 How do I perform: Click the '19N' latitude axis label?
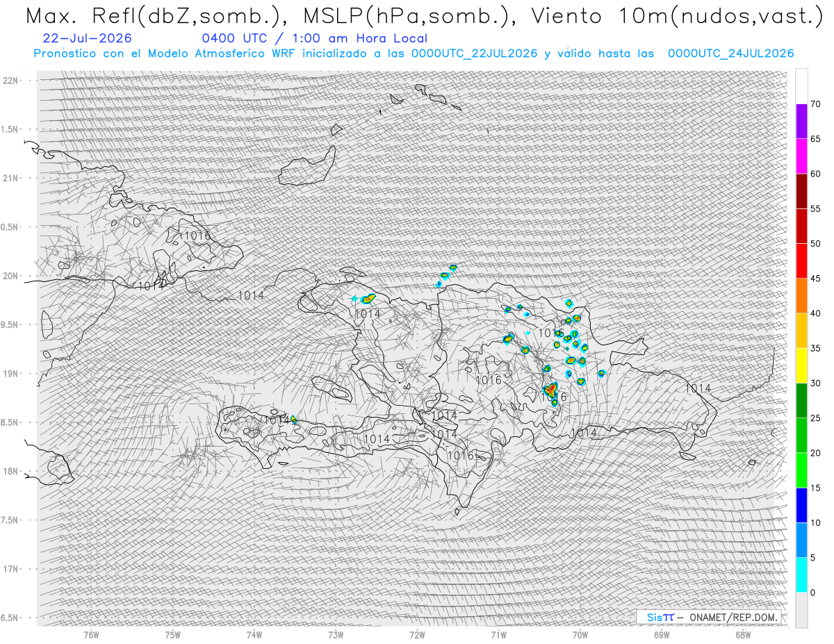(x=10, y=373)
